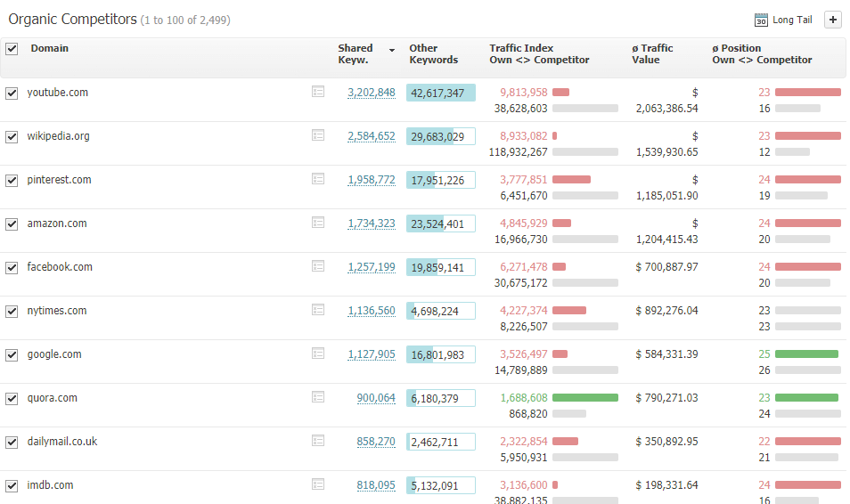Viewport: 850px width, 504px height.
Task: Sort by ø Position Own <> Competitor header
Action: point(762,53)
